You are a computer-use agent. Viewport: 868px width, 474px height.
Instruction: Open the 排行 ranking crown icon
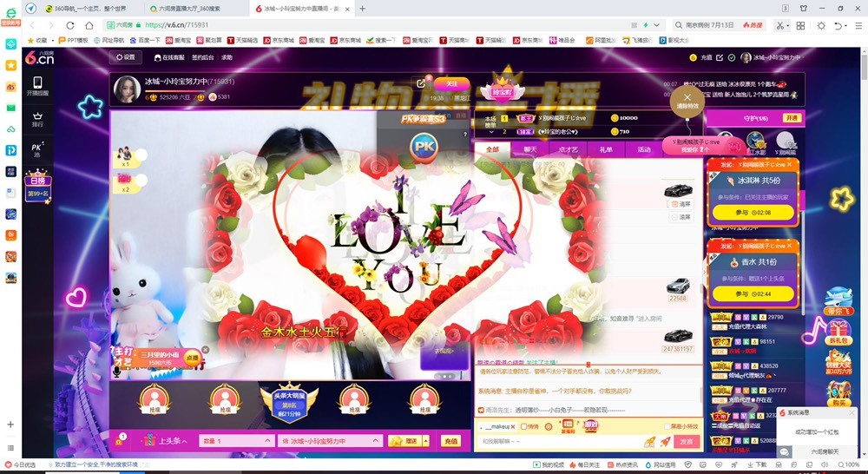pos(37,115)
